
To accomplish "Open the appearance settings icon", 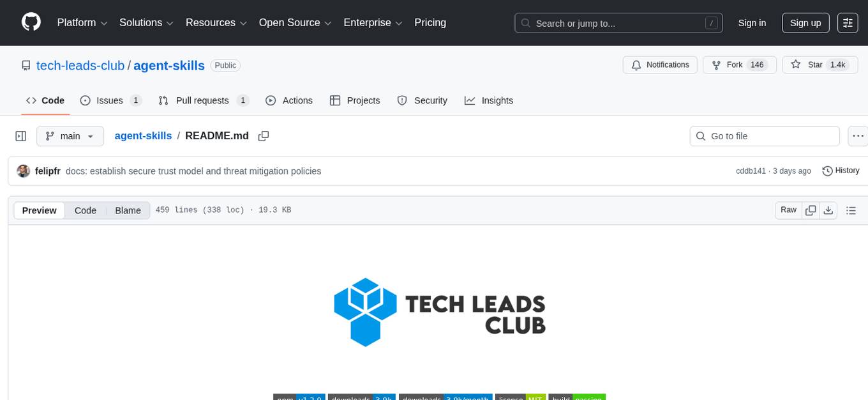I will pos(848,23).
